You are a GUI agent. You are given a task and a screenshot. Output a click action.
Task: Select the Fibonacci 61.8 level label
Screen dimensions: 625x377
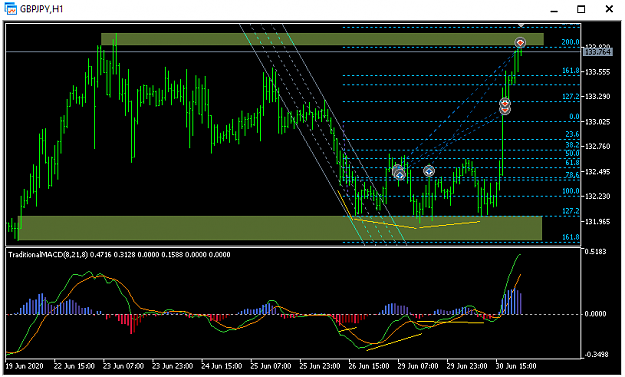coord(572,162)
